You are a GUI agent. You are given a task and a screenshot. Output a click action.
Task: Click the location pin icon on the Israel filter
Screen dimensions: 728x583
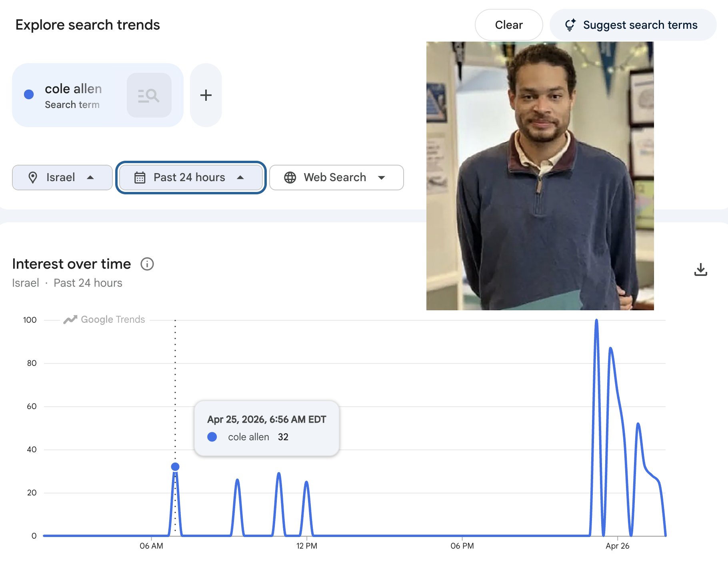(34, 178)
